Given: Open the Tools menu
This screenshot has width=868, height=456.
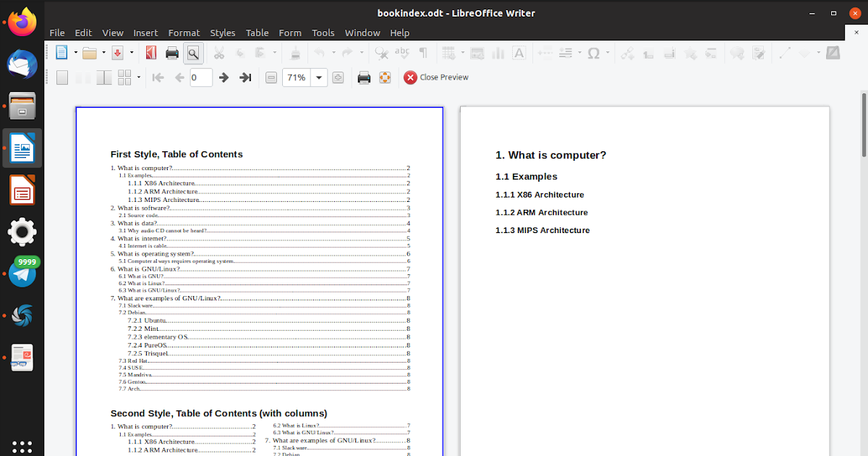Looking at the screenshot, I should coord(323,33).
